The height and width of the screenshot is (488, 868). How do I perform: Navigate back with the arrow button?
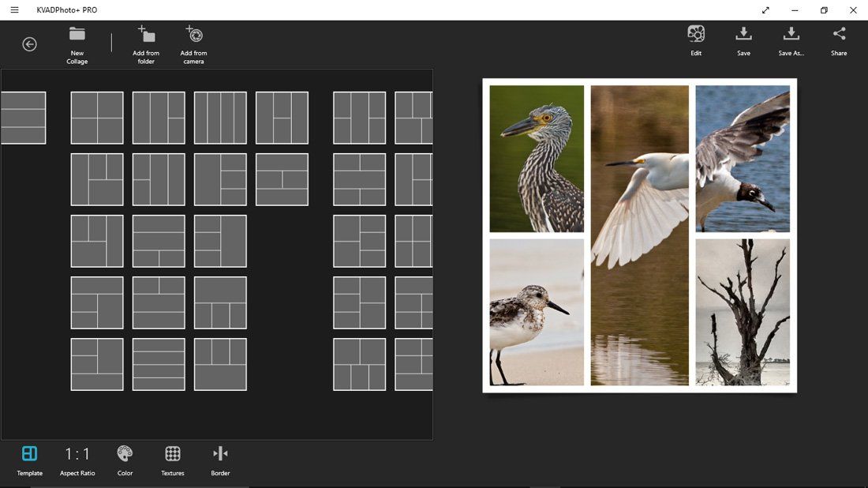(x=29, y=44)
